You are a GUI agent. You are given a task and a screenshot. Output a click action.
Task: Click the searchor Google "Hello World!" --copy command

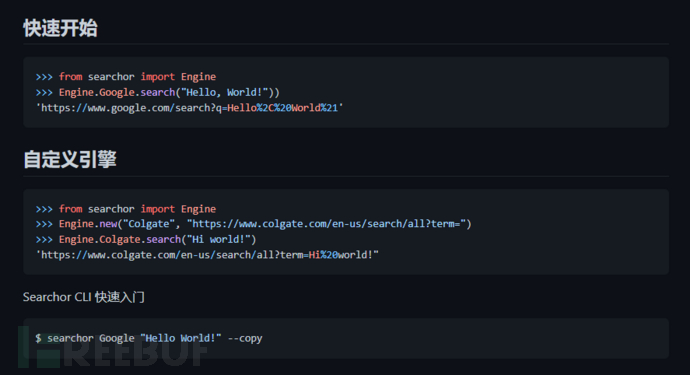(x=149, y=338)
